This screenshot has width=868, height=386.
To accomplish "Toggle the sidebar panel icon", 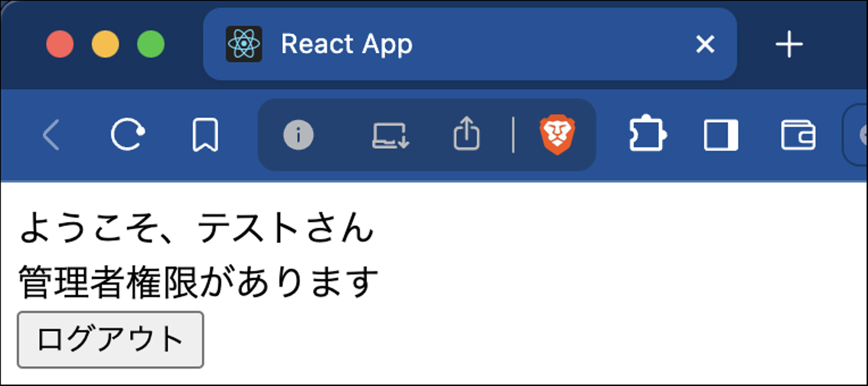I will point(721,134).
